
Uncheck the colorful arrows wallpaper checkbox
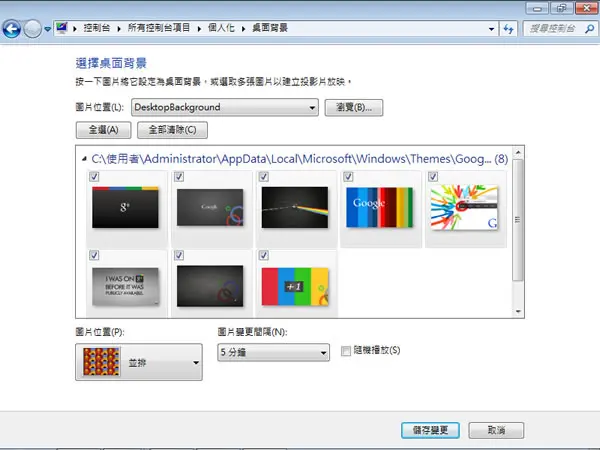click(x=433, y=176)
